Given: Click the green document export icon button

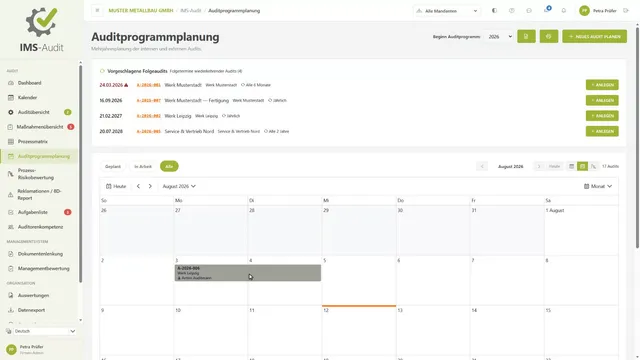Looking at the screenshot, I should tap(526, 36).
